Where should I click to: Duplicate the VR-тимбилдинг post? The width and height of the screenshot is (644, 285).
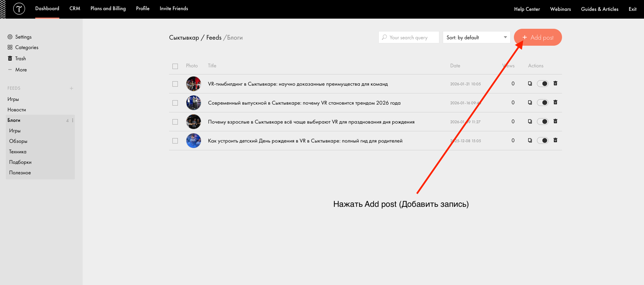(530, 84)
